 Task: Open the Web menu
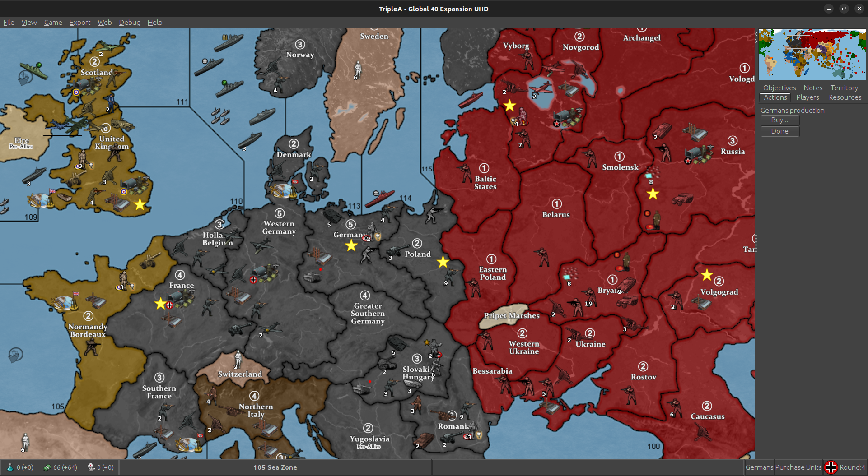click(104, 22)
